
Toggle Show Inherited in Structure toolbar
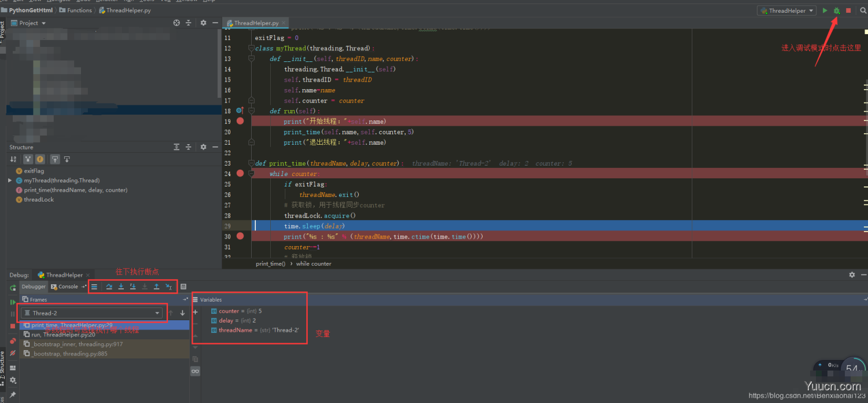pos(28,159)
